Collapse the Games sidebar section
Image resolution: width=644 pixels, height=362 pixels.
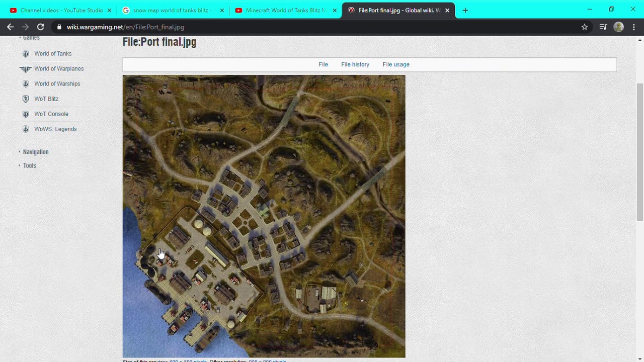coord(31,38)
